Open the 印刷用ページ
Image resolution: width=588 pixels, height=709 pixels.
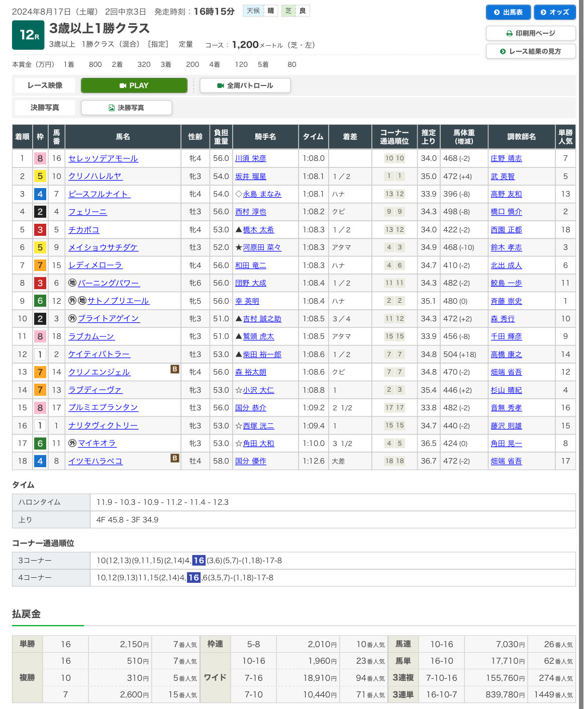point(531,33)
